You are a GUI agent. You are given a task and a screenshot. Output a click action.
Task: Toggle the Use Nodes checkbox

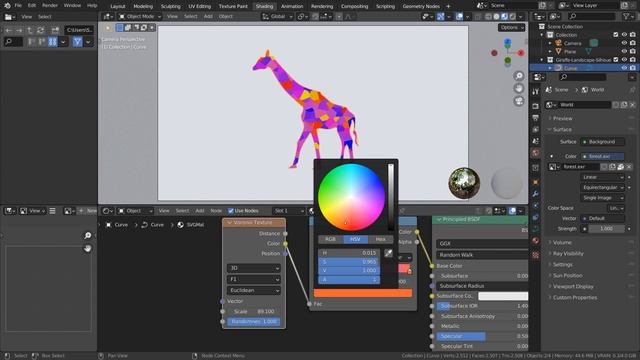[231, 211]
